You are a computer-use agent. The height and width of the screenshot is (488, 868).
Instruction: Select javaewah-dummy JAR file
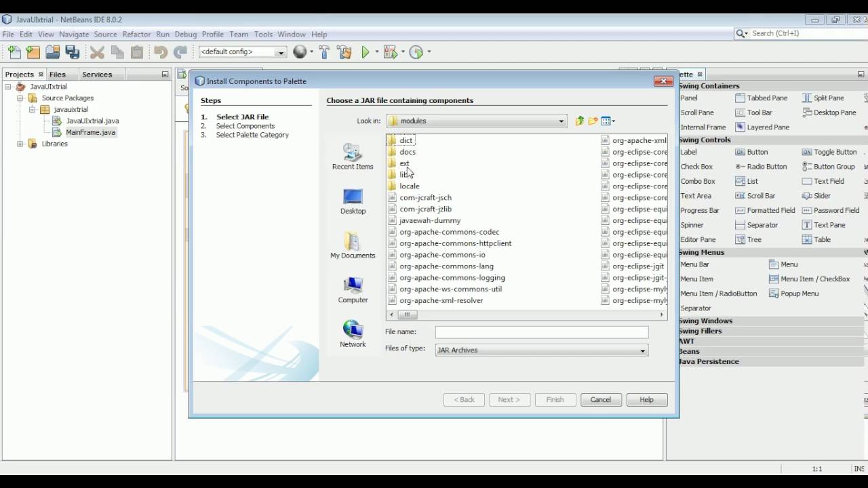pyautogui.click(x=425, y=221)
